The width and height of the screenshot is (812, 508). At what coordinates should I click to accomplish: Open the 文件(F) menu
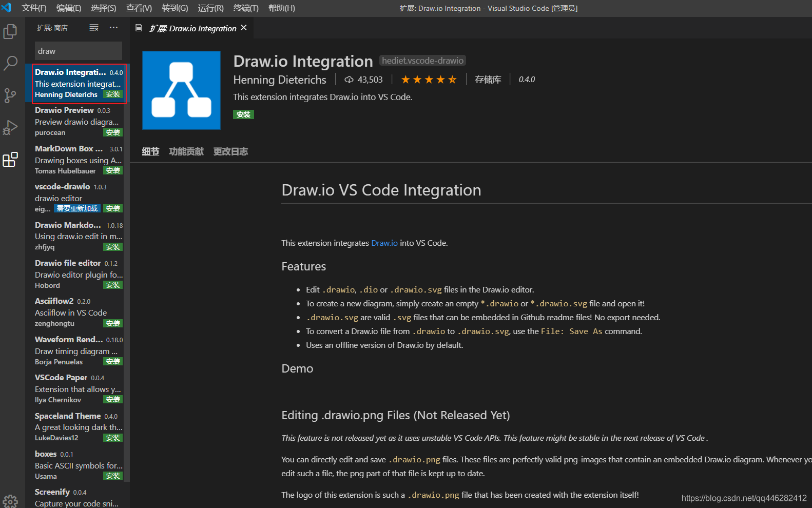(34, 8)
